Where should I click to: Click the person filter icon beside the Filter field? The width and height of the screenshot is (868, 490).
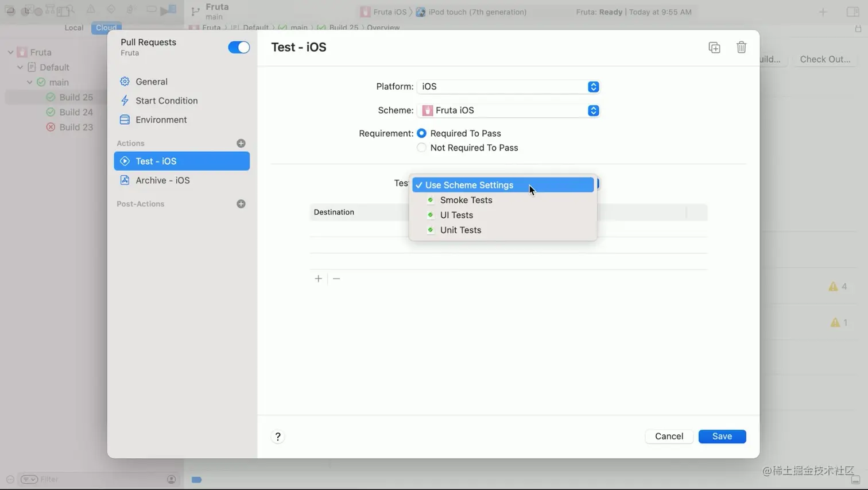(172, 480)
